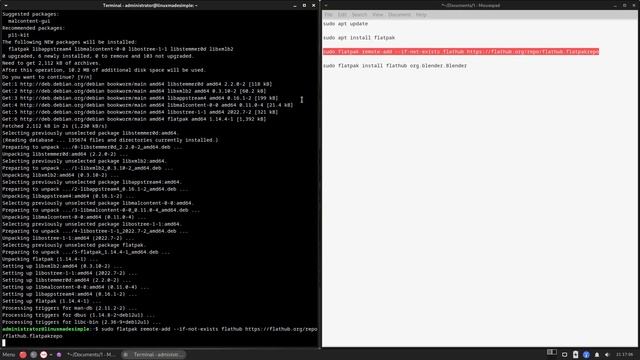Click 'Need to get 2,112 kB of archives.' line
The width and height of the screenshot is (640, 360).
pos(51,63)
